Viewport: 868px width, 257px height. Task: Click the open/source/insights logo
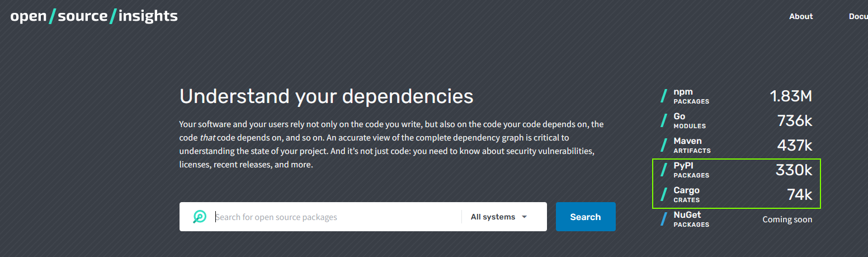tap(94, 16)
